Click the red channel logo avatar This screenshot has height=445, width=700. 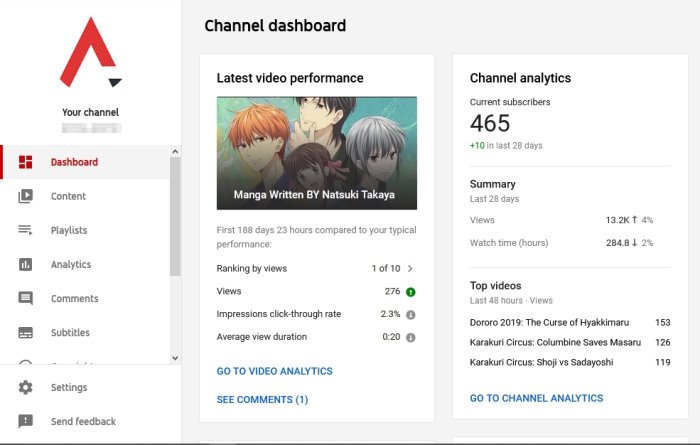click(91, 52)
